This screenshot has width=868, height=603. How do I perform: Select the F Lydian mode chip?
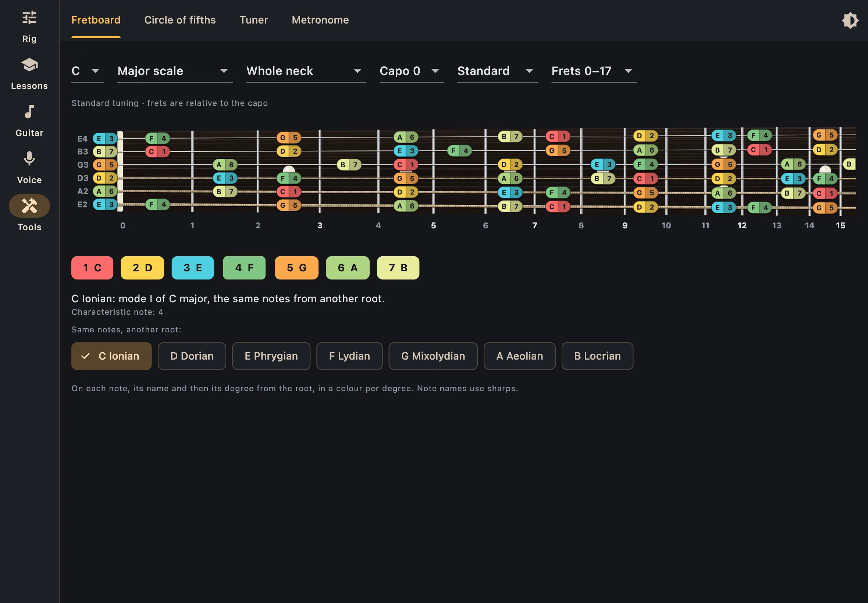349,356
